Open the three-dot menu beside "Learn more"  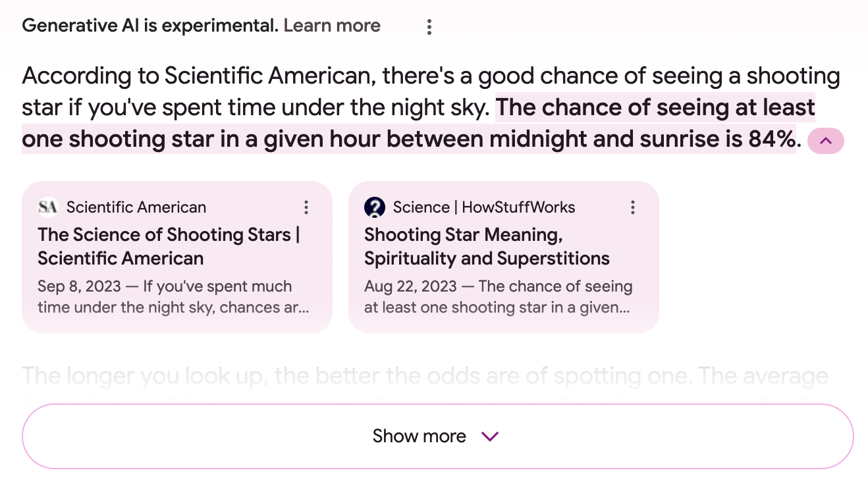[x=429, y=27]
